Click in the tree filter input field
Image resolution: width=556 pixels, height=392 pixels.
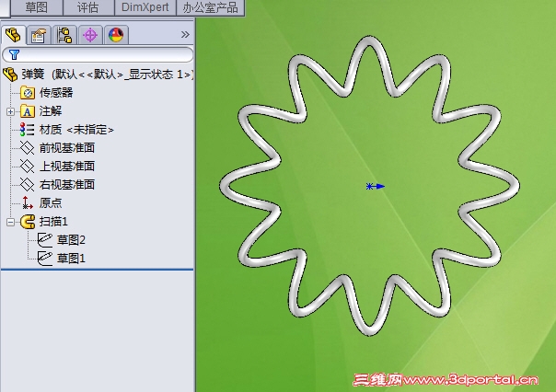98,54
